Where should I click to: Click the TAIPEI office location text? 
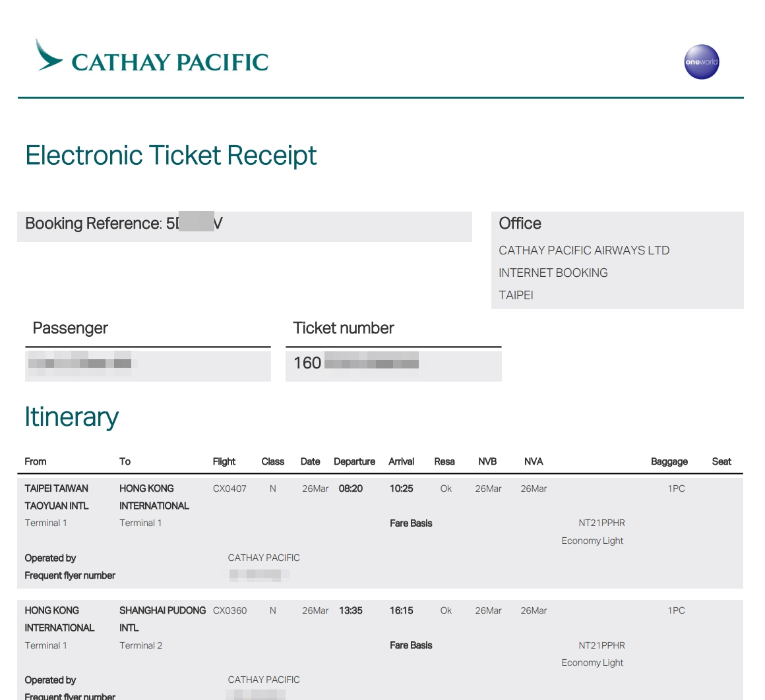pos(516,295)
